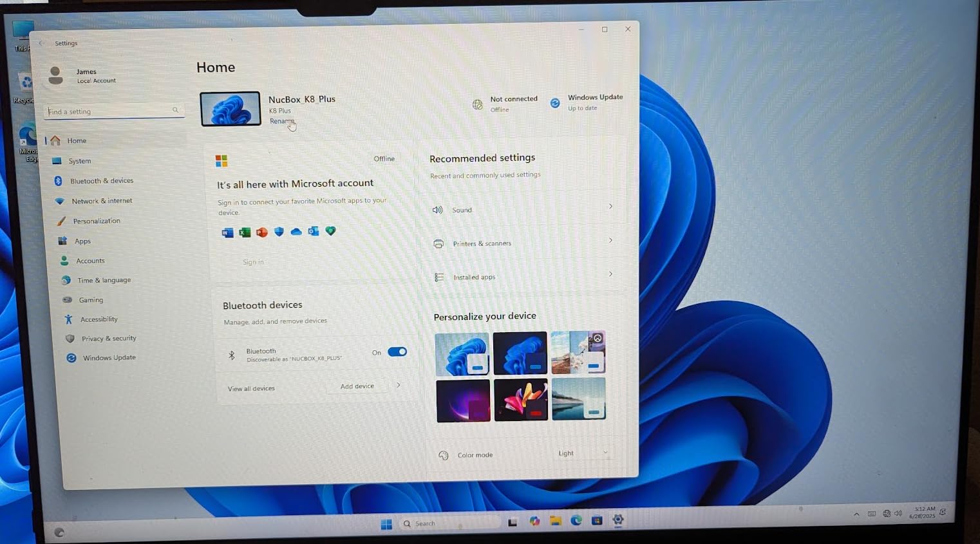Viewport: 980px width, 544px height.
Task: Open Microsoft Edge from the taskbar
Action: pyautogui.click(x=576, y=520)
